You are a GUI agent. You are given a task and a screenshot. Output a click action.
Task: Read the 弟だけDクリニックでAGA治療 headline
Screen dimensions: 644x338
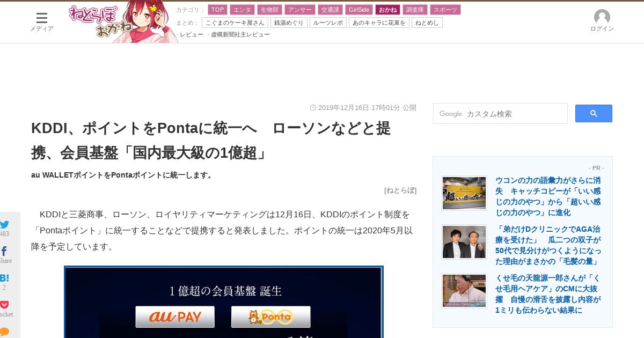click(x=548, y=245)
